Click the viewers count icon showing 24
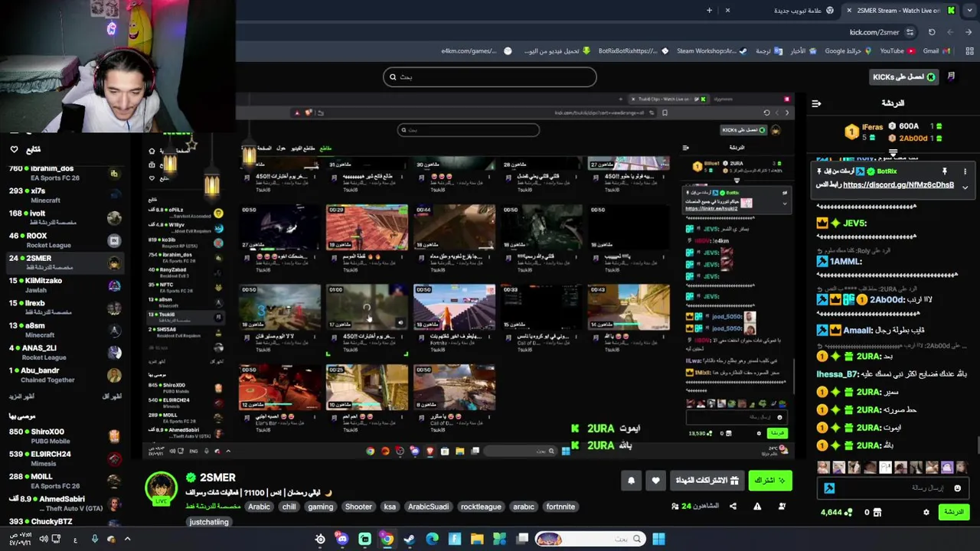Viewport: 980px width, 551px height. [675, 506]
